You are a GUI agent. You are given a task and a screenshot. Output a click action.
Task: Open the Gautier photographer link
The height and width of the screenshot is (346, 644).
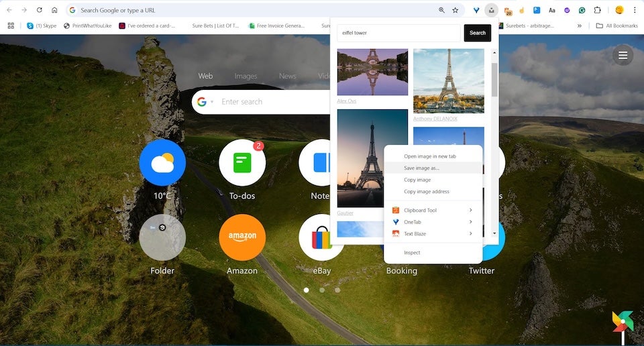(345, 213)
